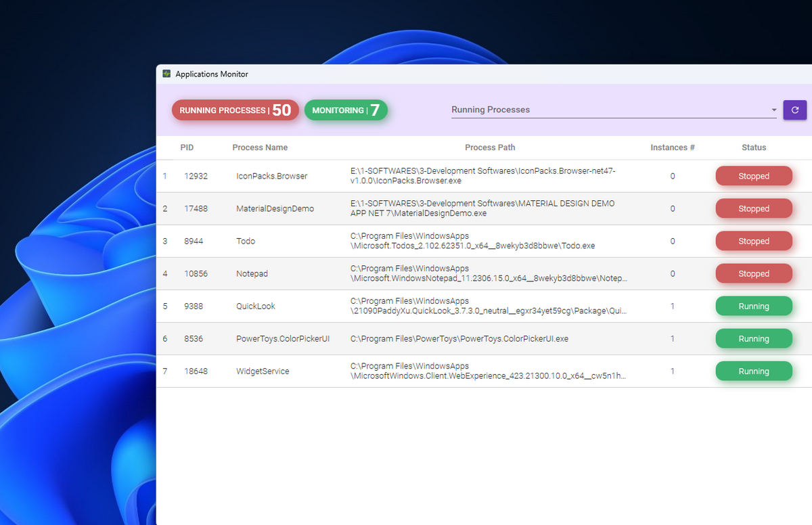Click the Stopped button for Todo
812x525 pixels.
[x=753, y=241]
